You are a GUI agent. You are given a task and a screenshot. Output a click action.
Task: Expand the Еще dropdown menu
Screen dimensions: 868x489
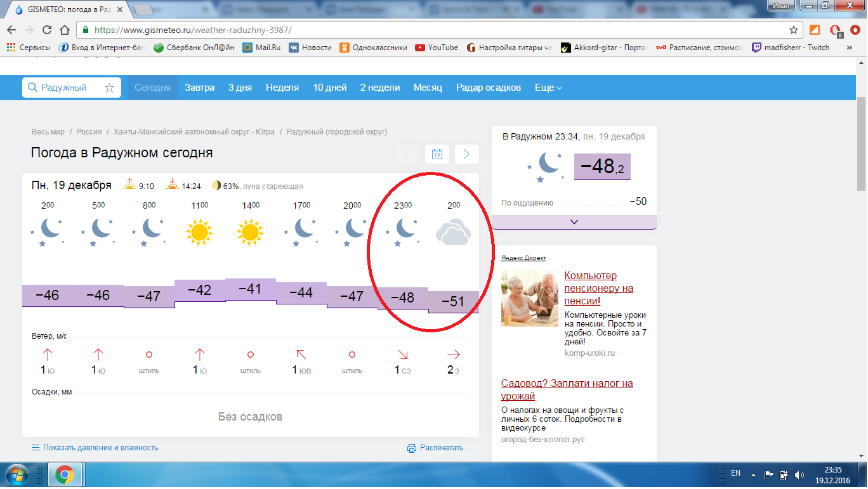click(548, 88)
